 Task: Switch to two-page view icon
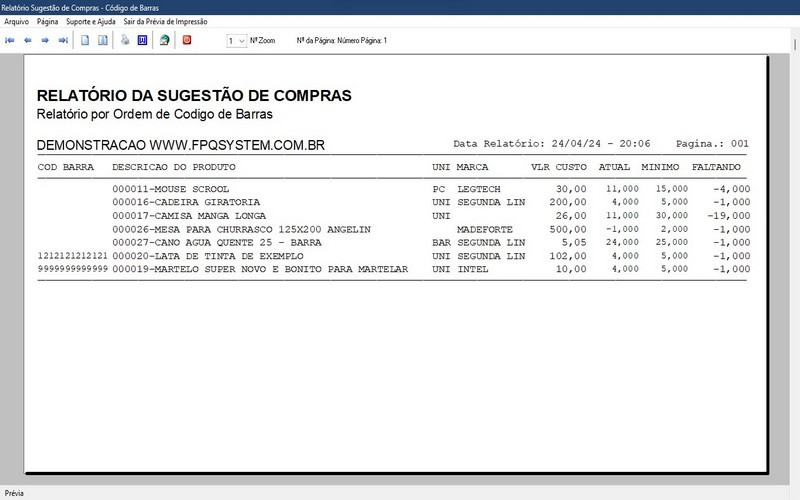point(103,40)
